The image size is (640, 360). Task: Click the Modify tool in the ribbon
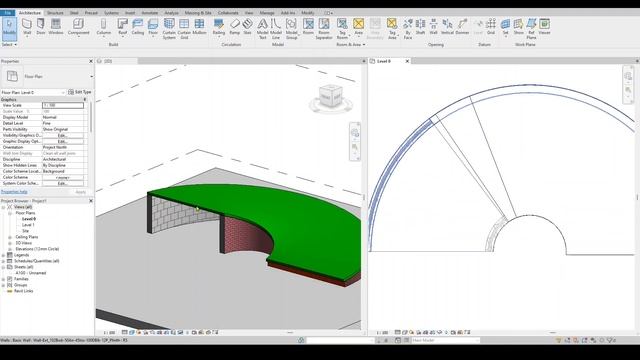pos(9,28)
